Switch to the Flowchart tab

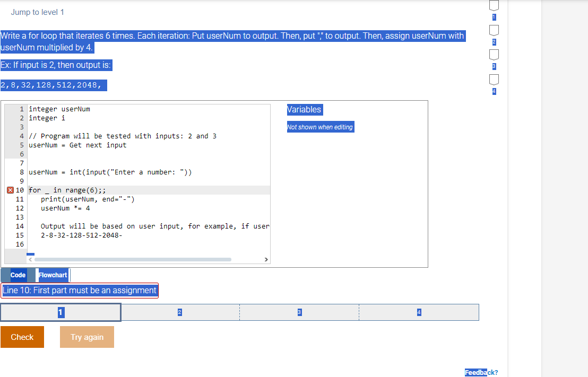click(53, 275)
